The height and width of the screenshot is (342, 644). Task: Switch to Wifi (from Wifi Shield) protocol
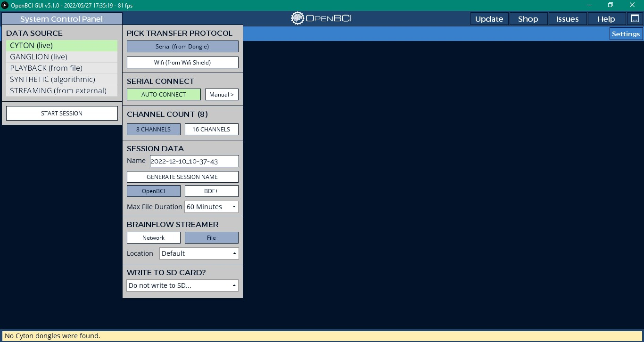(x=182, y=62)
